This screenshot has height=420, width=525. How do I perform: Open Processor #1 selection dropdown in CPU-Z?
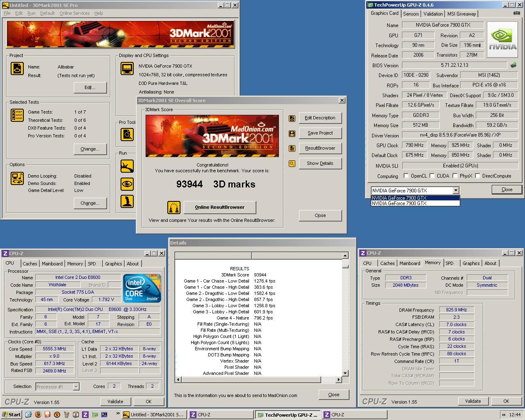(76, 386)
